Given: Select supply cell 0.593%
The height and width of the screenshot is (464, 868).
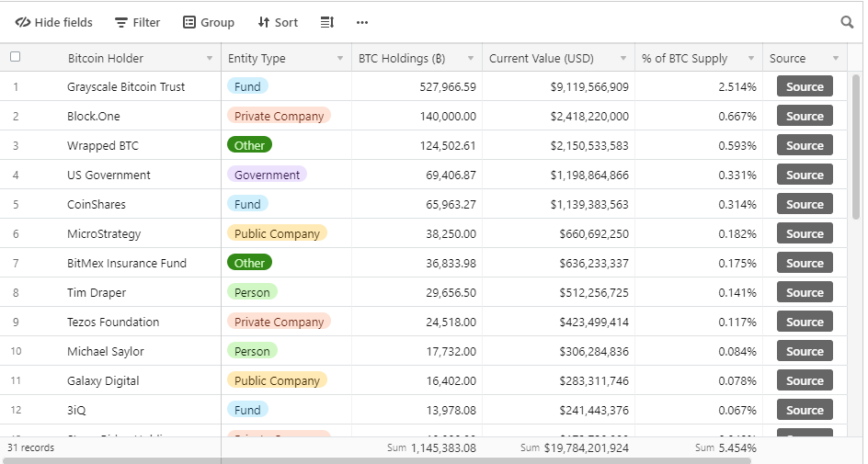Looking at the screenshot, I should click(x=699, y=145).
